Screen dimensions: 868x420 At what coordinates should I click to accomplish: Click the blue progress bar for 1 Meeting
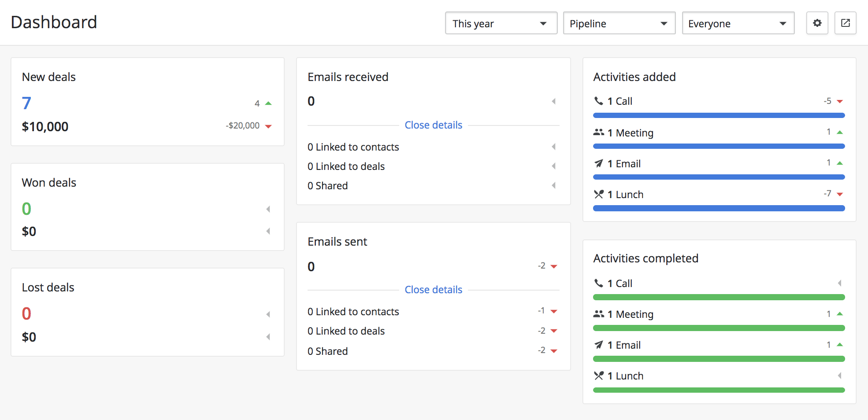719,146
